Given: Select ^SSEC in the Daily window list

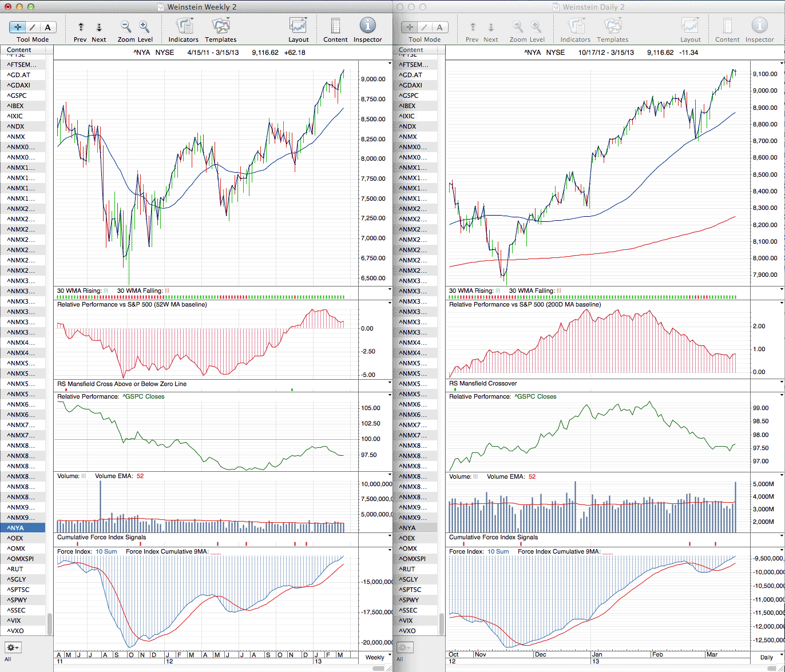Looking at the screenshot, I should pyautogui.click(x=415, y=610).
